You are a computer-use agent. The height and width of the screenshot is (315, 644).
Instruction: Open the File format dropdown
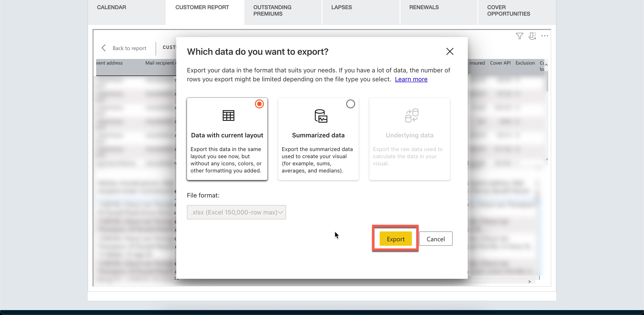point(236,212)
